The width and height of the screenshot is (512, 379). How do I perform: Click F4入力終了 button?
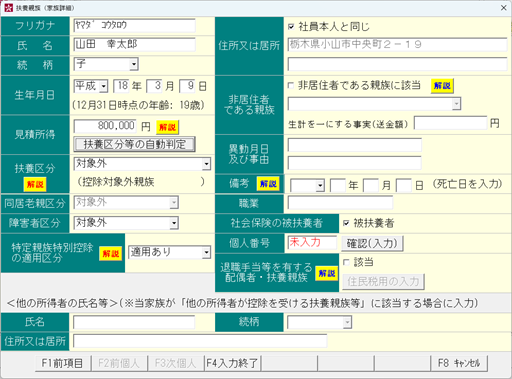(x=232, y=363)
